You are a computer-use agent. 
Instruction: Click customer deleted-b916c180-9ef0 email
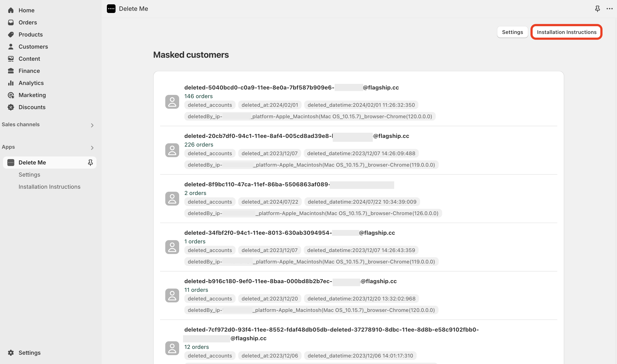pyautogui.click(x=291, y=281)
